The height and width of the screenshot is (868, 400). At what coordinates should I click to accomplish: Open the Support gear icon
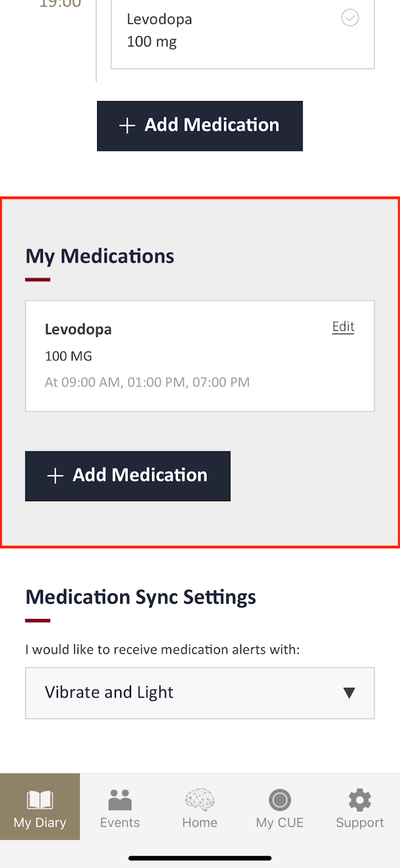tap(359, 800)
